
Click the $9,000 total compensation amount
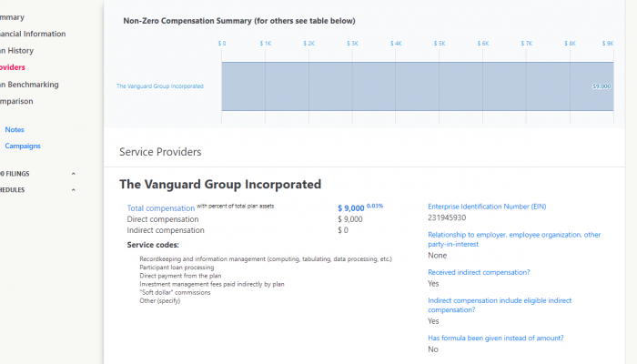click(349, 207)
